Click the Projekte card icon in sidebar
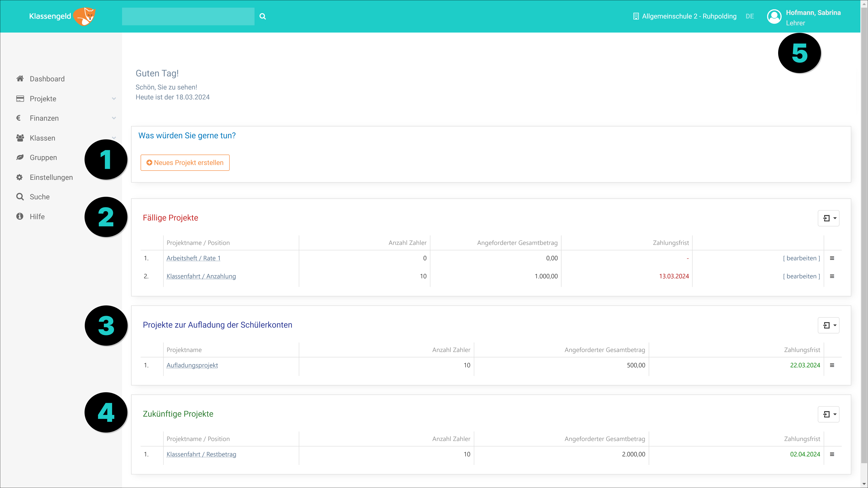 pos(20,98)
